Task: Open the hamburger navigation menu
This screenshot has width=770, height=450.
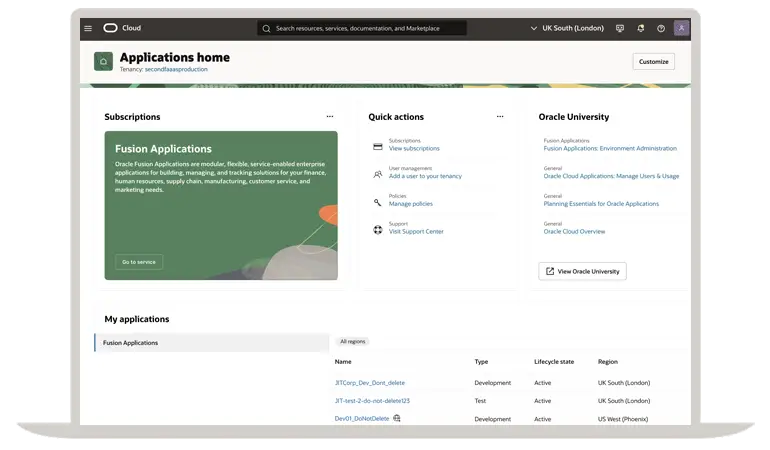Action: point(88,28)
